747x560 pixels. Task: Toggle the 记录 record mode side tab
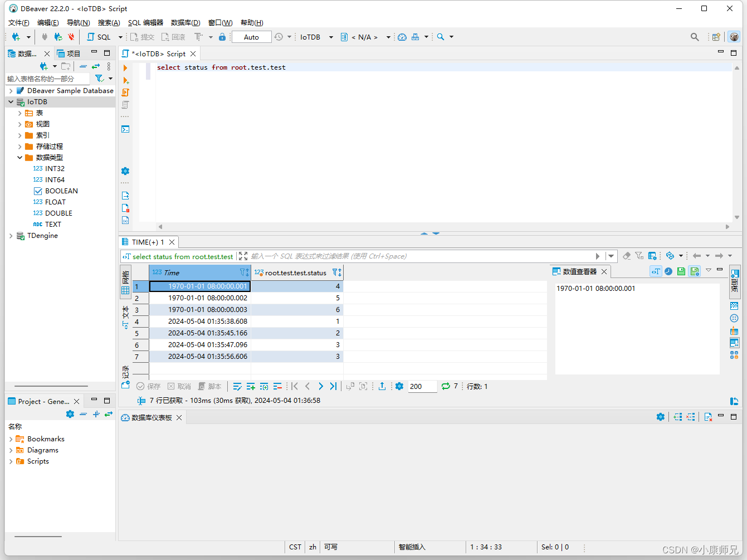(125, 376)
